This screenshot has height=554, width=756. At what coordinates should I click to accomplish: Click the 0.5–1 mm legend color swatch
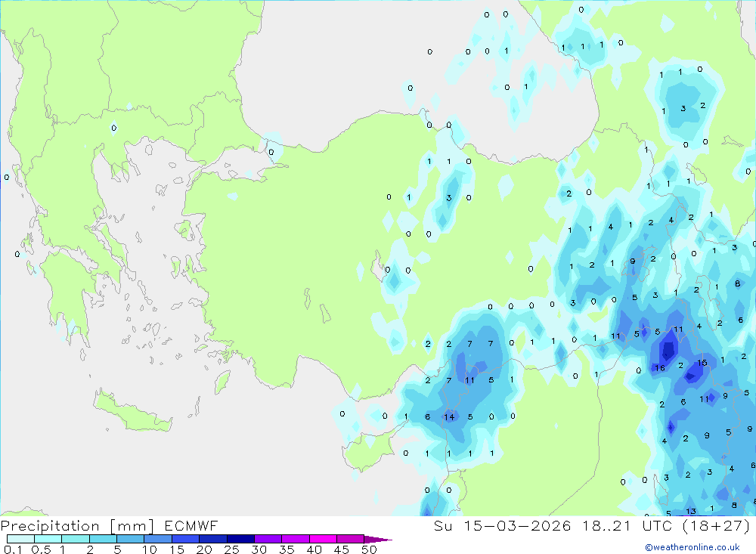tap(48, 539)
